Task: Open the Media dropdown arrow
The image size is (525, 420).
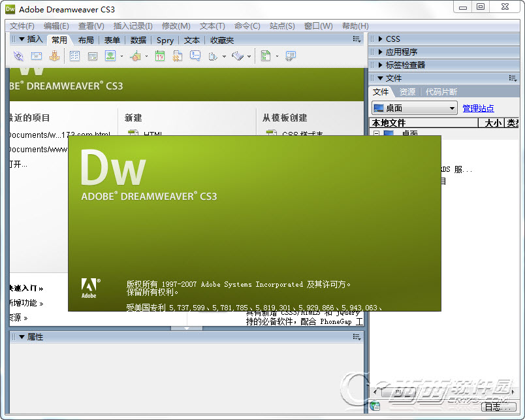Action: pyautogui.click(x=147, y=56)
